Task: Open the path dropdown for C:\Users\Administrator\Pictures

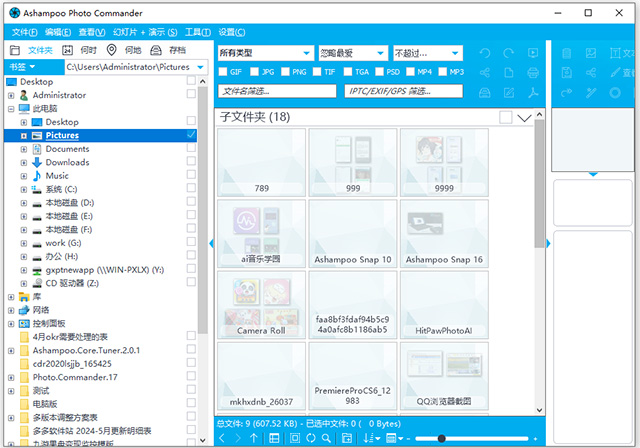Action: coord(200,67)
